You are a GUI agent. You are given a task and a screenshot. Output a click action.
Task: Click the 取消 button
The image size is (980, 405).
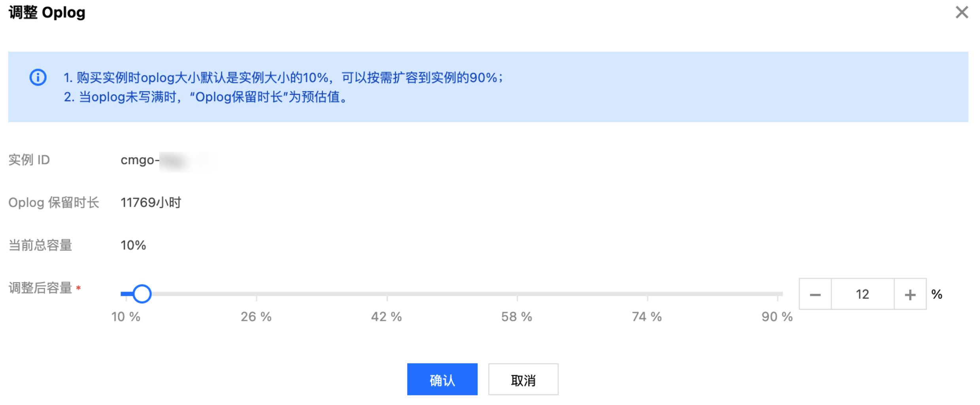(x=523, y=380)
